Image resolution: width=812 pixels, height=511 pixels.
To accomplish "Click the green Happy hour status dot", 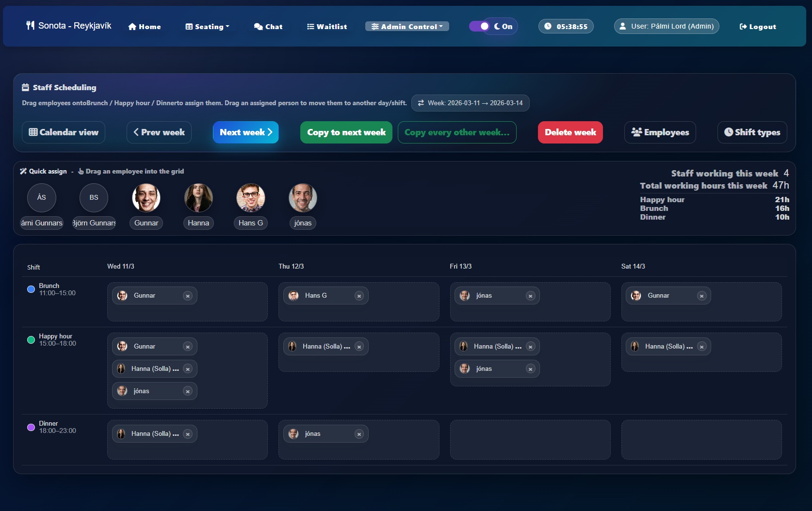I will point(31,340).
